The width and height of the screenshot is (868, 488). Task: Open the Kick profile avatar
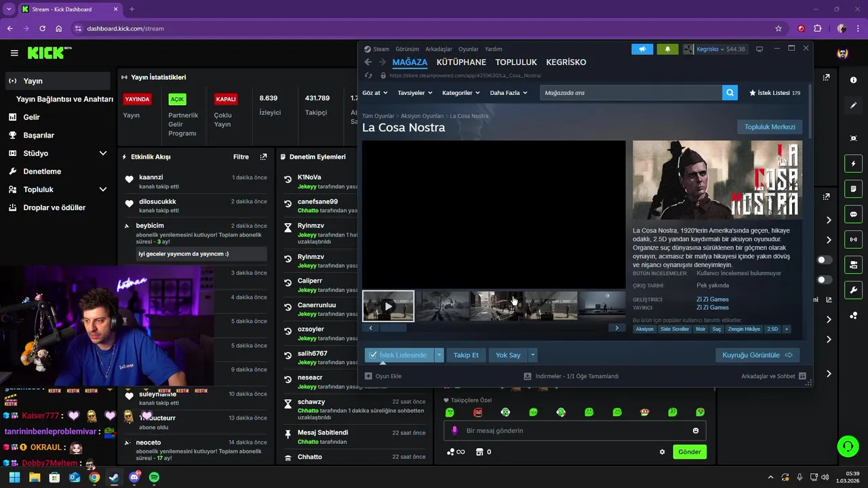point(842,53)
